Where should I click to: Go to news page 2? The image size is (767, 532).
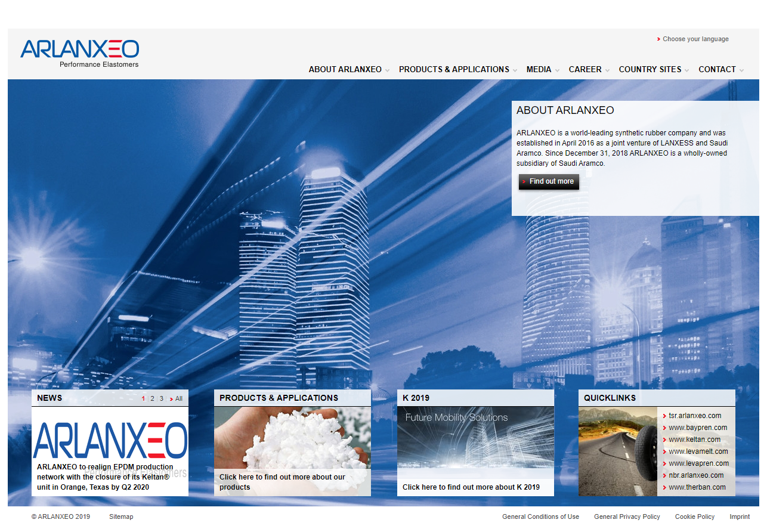tap(152, 398)
